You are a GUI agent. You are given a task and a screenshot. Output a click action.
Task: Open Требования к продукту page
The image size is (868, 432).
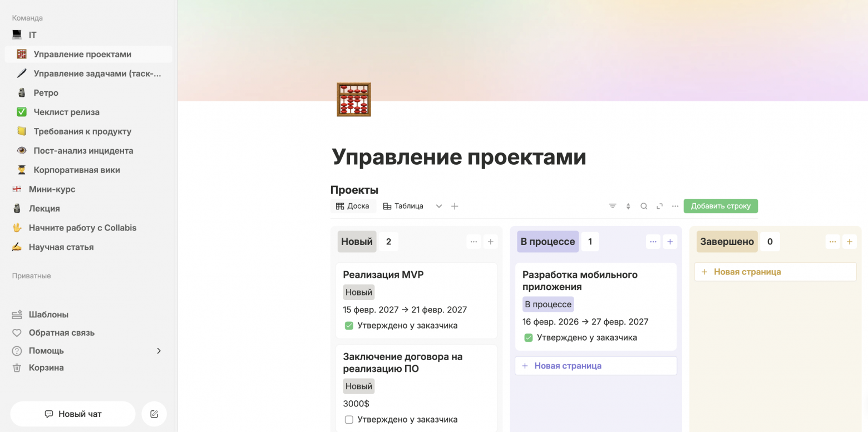click(88, 131)
